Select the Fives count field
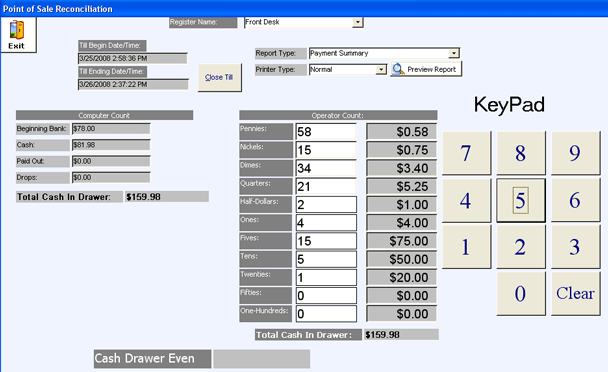This screenshot has width=608, height=372. point(326,241)
